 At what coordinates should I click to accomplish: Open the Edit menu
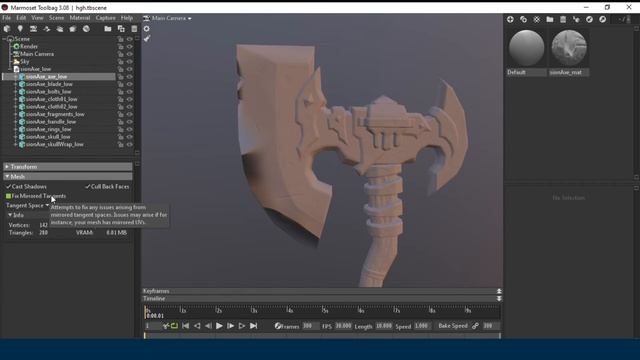(21, 18)
